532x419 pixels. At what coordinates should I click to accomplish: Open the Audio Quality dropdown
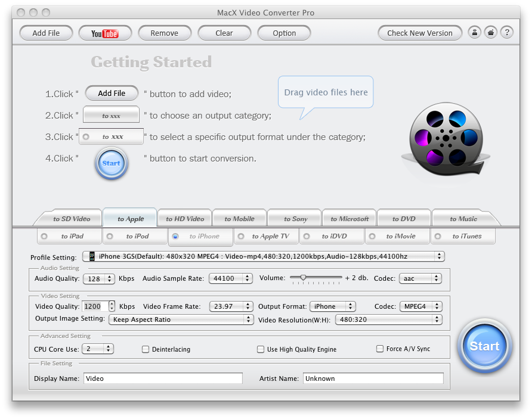(99, 279)
